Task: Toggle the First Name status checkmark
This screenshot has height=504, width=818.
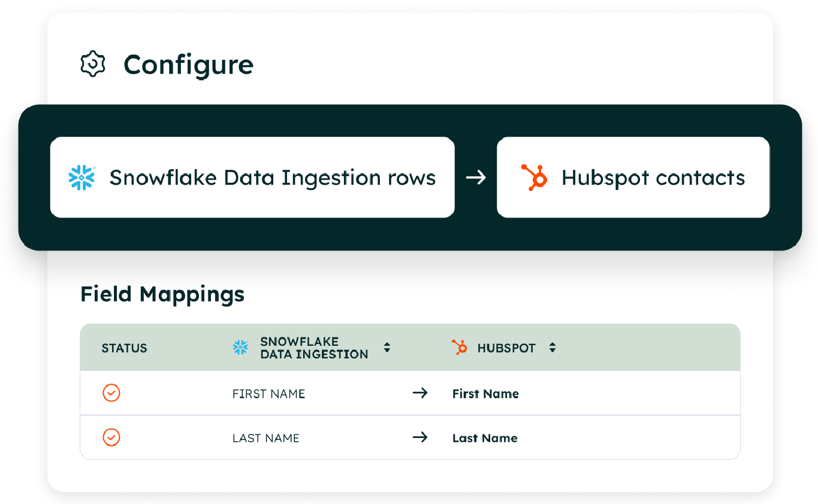Action: [111, 393]
